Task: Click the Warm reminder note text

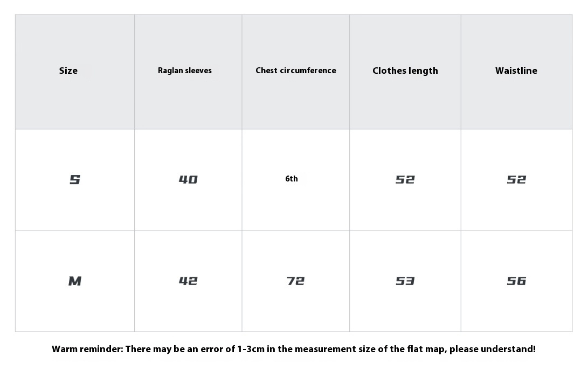Action: [x=294, y=349]
